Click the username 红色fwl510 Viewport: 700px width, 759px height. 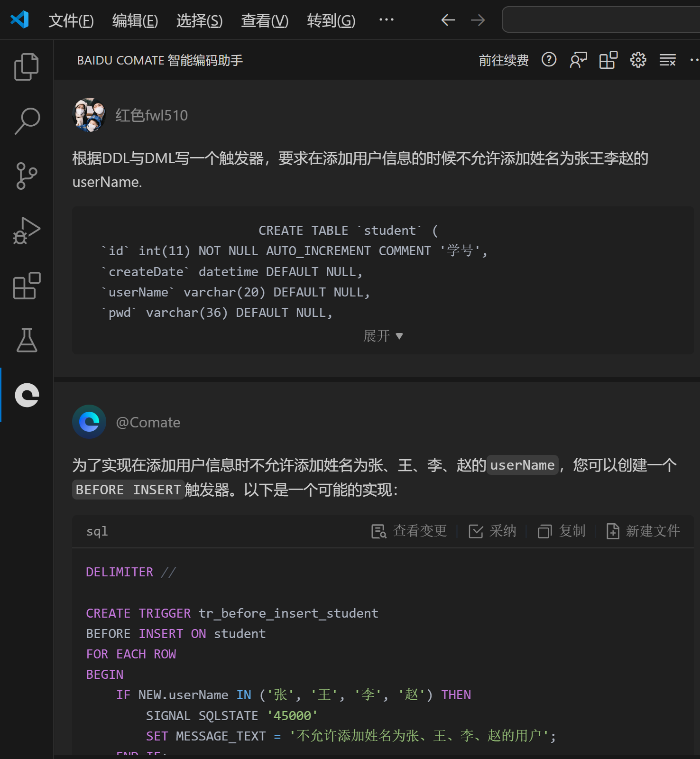[x=152, y=115]
